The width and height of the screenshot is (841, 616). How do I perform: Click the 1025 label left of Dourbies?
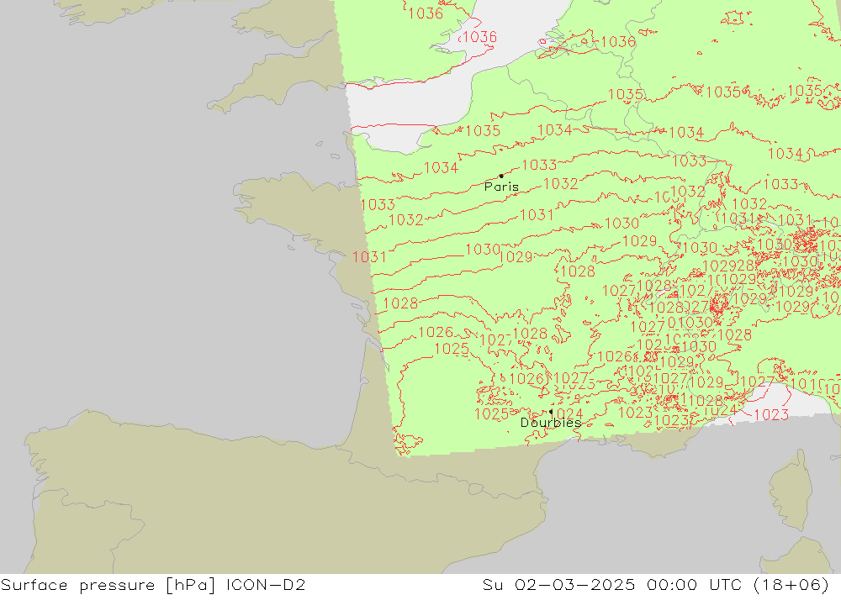coord(491,413)
